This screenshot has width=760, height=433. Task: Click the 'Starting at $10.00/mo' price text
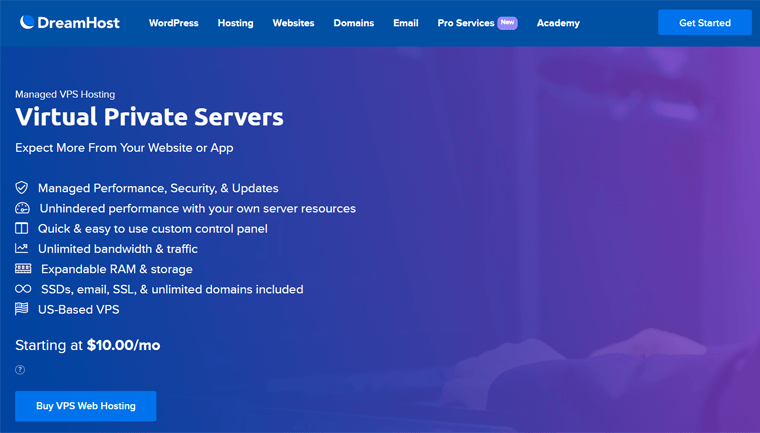pos(88,345)
